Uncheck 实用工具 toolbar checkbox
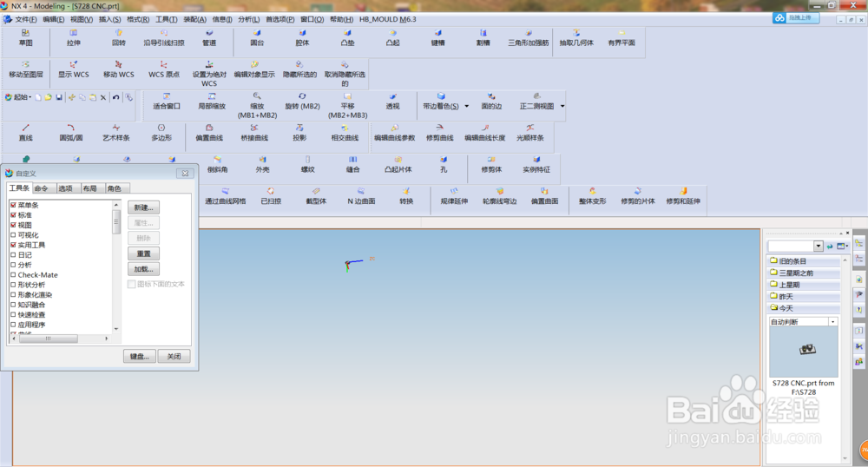 pos(13,245)
